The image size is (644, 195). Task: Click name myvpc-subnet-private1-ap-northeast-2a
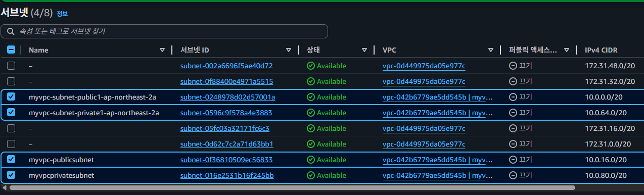tap(94, 113)
